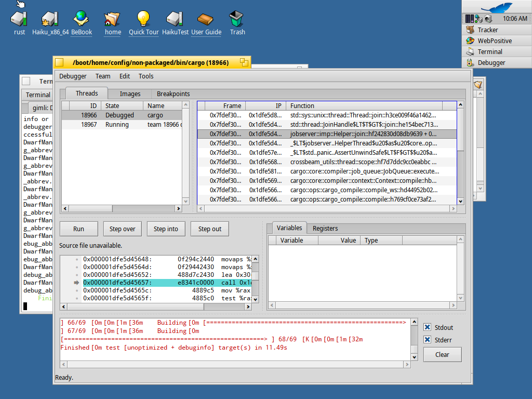Click the clock in the Deskbar tray
This screenshot has height=399, width=532.
pos(515,19)
